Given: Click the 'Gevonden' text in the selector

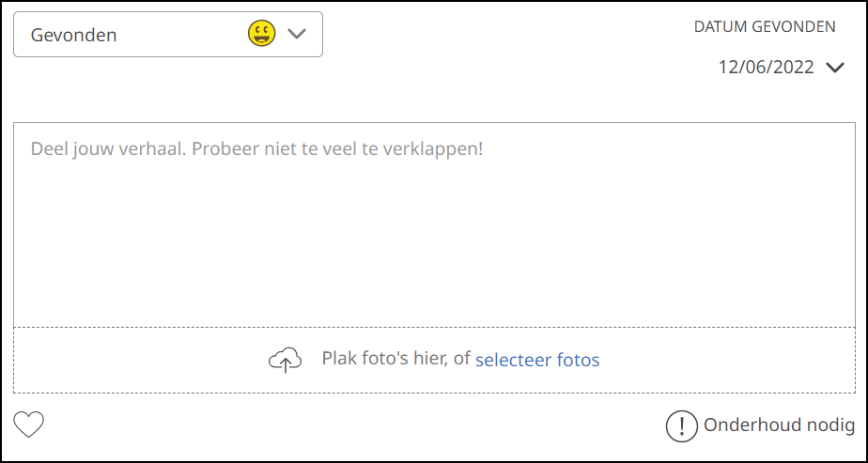Looking at the screenshot, I should point(74,36).
